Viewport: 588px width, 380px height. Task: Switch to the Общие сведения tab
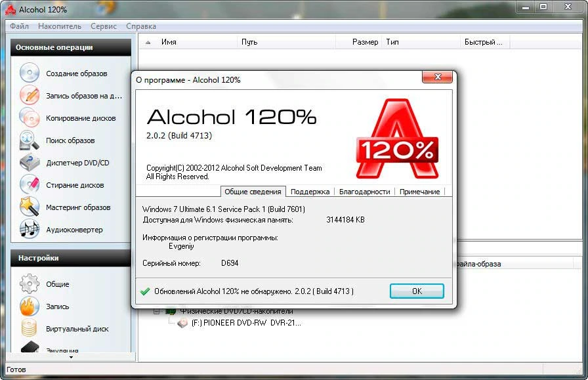253,192
